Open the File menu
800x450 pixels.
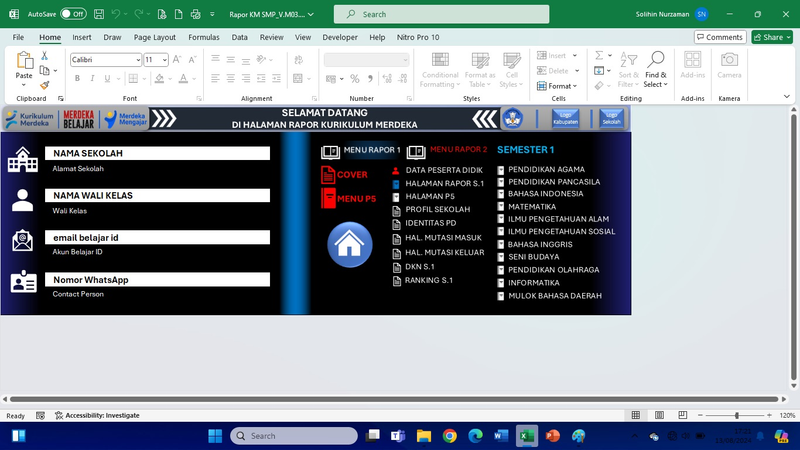(18, 37)
